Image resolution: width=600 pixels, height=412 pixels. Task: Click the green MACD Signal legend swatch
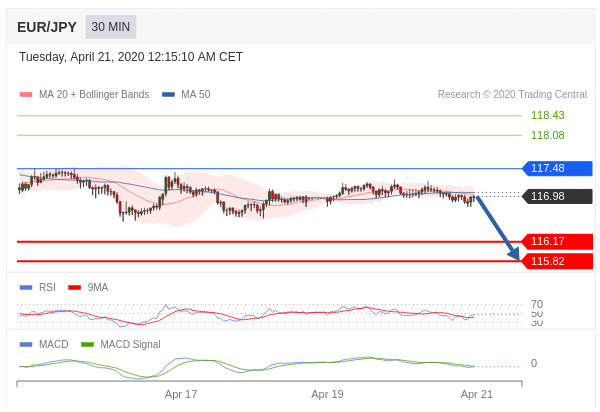tap(87, 345)
